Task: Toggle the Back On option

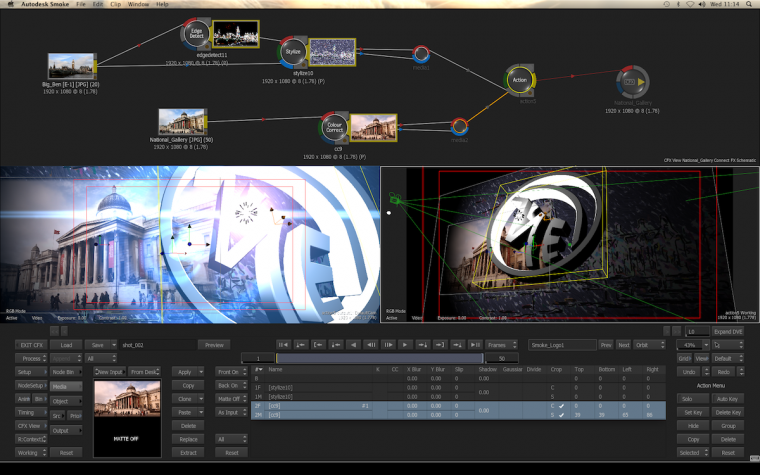Action: [231, 385]
